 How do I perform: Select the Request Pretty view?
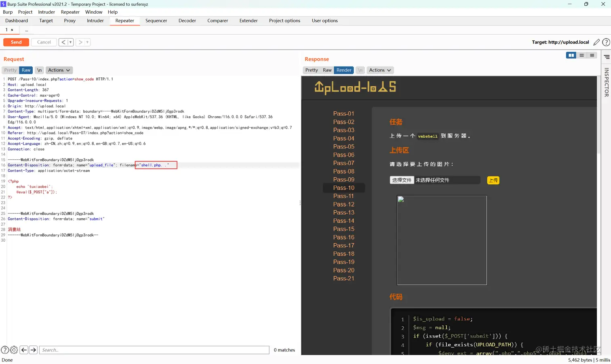tap(11, 70)
